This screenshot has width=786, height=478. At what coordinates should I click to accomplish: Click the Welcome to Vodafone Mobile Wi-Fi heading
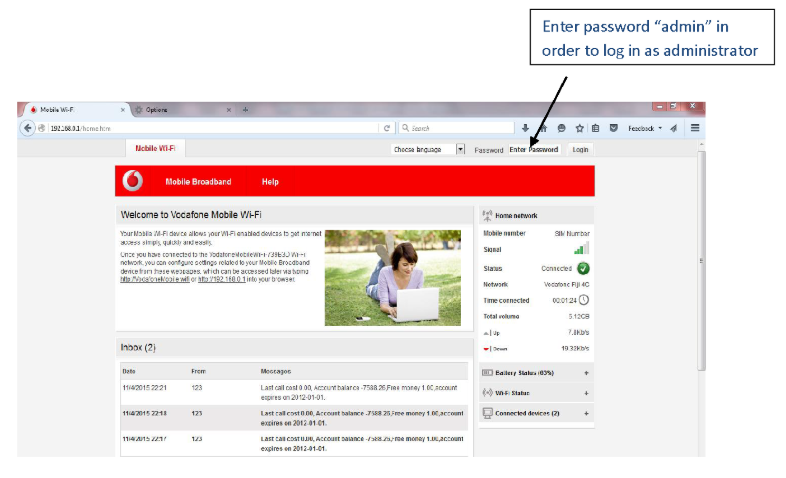tap(191, 214)
